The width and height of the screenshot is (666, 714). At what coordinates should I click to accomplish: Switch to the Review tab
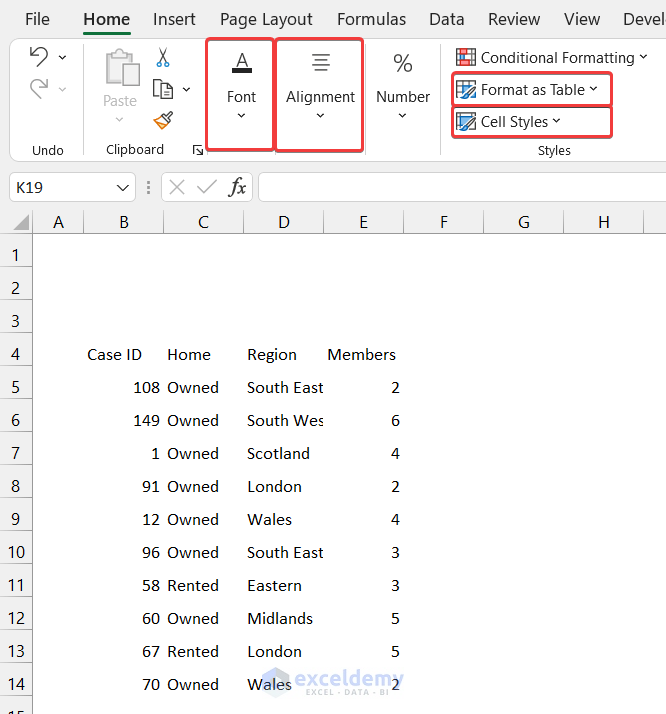(x=514, y=20)
